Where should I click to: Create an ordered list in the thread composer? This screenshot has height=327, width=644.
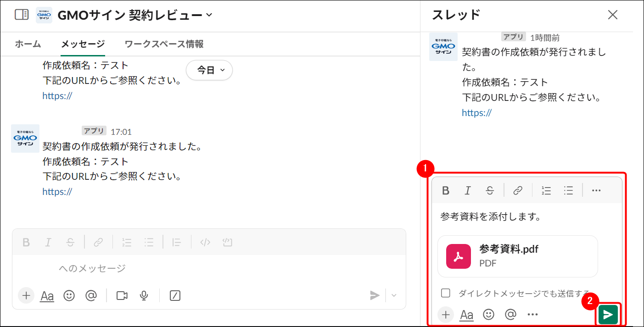546,190
